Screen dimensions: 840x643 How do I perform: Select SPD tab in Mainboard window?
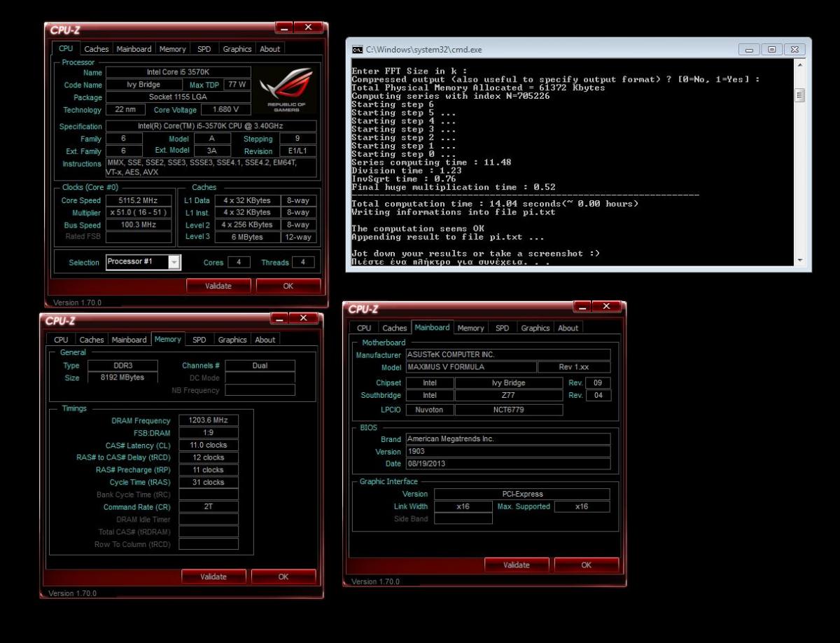(503, 328)
